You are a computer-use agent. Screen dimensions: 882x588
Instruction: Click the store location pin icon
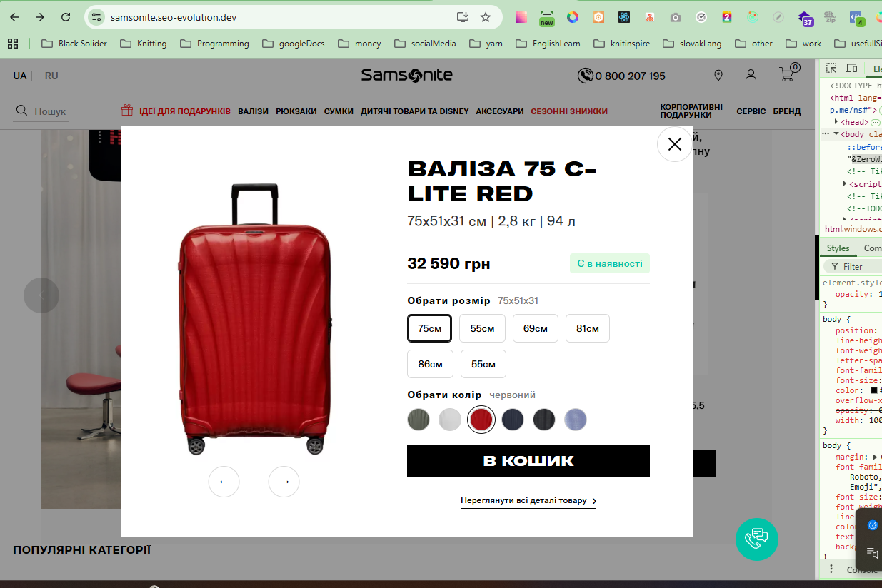[718, 75]
